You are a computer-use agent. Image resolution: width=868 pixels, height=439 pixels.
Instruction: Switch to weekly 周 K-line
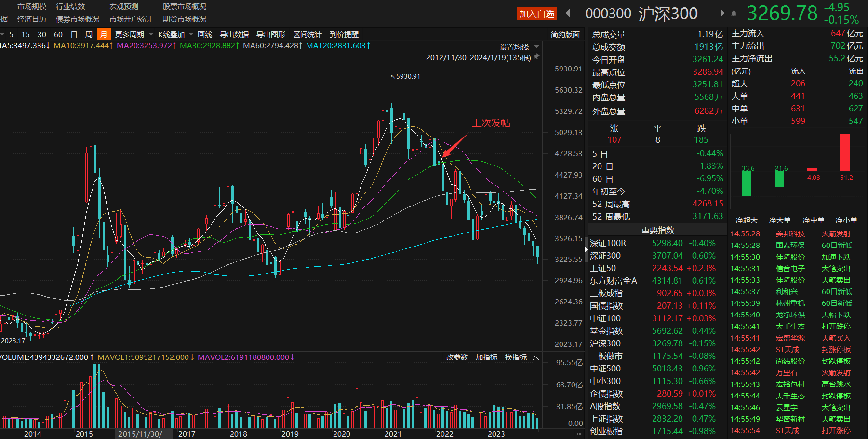[x=89, y=34]
